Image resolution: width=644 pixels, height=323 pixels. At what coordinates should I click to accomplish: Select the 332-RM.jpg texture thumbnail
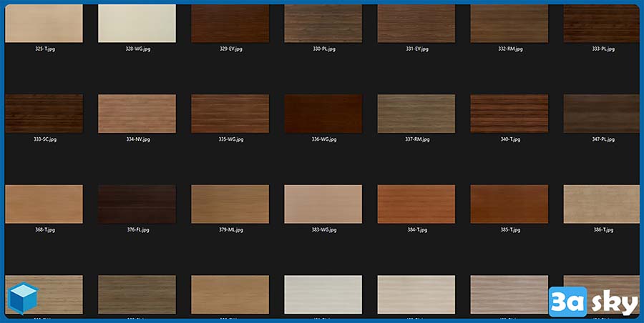509,23
